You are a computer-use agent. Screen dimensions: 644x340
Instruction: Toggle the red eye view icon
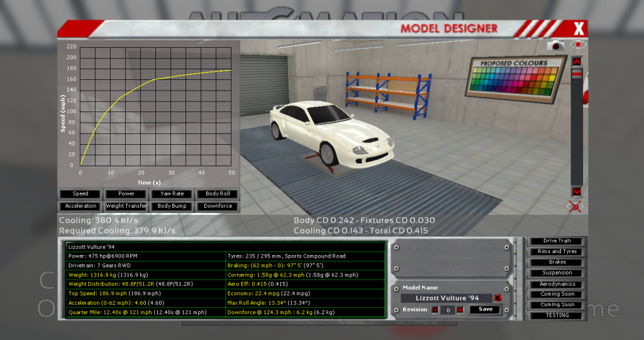(x=578, y=45)
